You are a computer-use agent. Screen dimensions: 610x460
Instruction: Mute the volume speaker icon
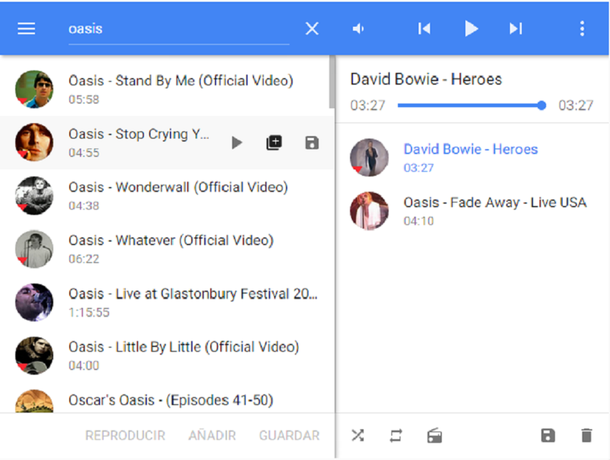(x=358, y=28)
